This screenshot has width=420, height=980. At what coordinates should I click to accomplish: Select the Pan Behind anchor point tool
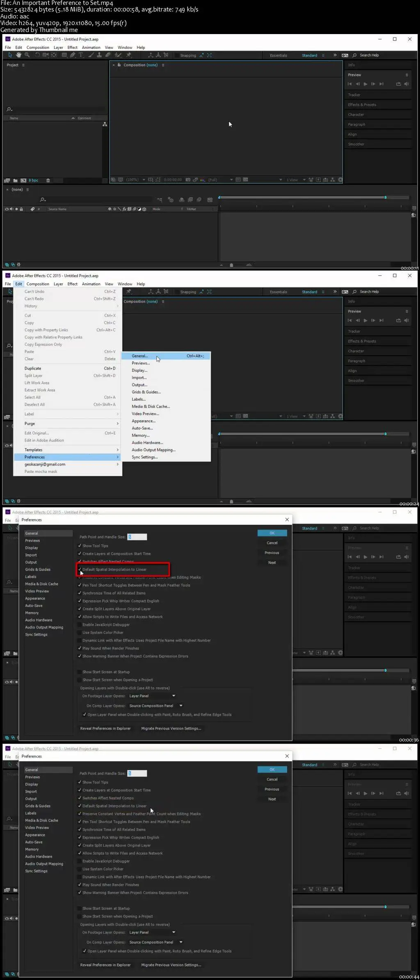(x=54, y=55)
